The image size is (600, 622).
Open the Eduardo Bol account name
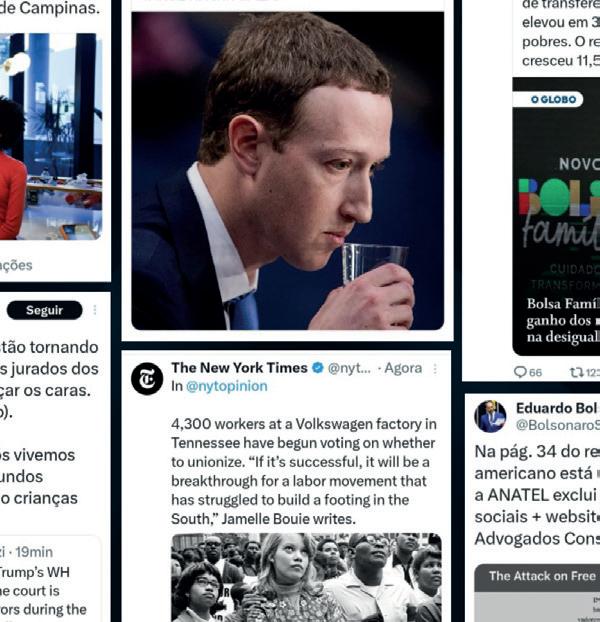557,408
